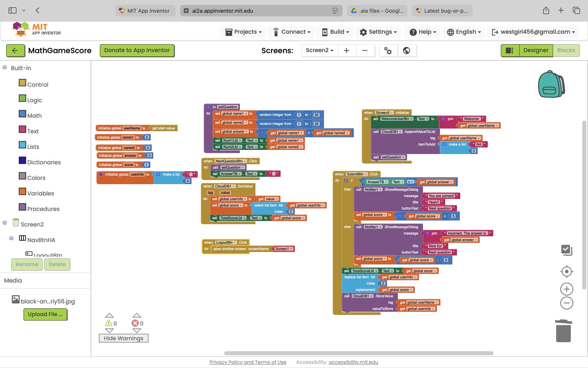Open the Screen2 screen selector dropdown
This screenshot has width=588, height=368.
pos(319,50)
